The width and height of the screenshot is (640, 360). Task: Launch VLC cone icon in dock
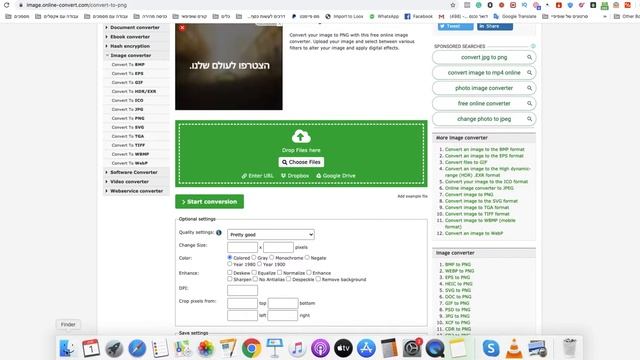coord(514,348)
